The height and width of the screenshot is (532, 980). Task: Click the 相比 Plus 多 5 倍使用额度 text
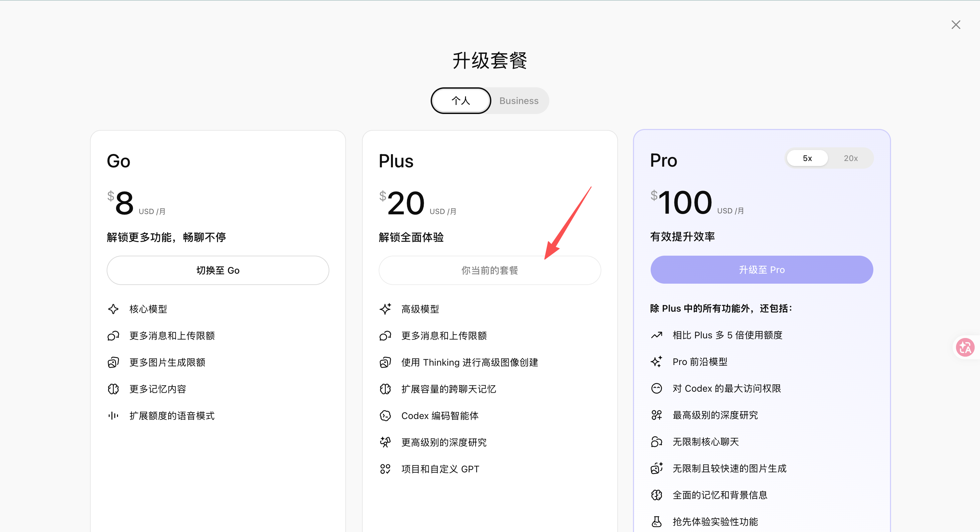point(728,335)
